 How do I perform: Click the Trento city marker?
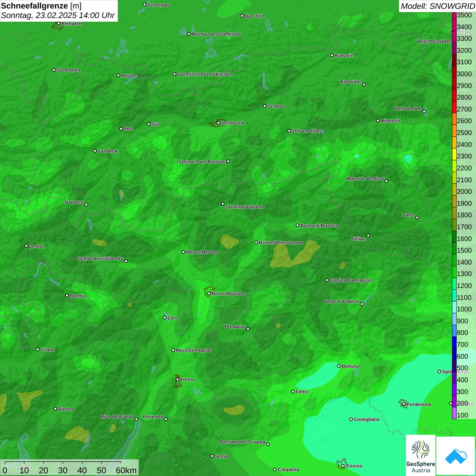(x=177, y=379)
